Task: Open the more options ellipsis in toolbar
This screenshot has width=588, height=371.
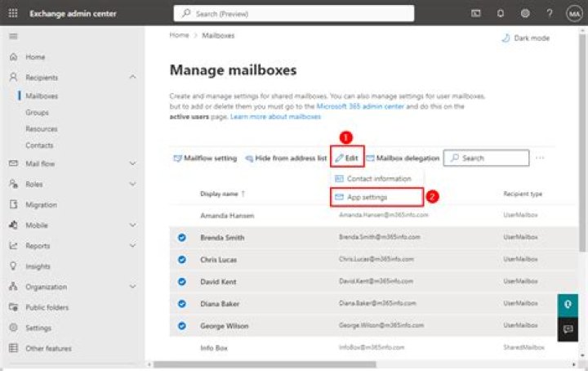Action: pos(540,158)
